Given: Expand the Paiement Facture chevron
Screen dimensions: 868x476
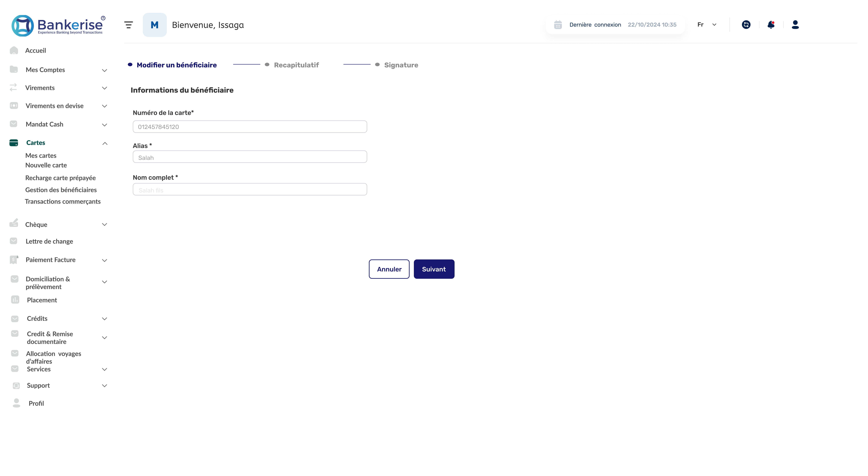Looking at the screenshot, I should tap(104, 260).
